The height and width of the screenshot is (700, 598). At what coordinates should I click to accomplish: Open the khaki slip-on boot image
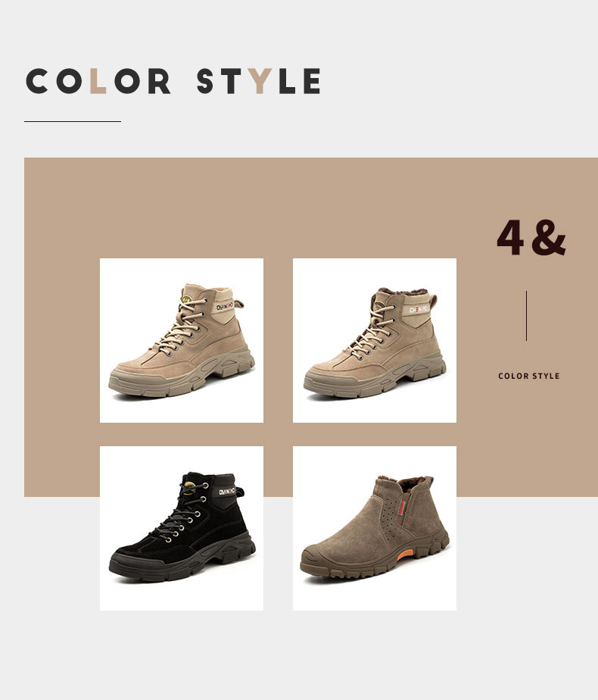375,528
